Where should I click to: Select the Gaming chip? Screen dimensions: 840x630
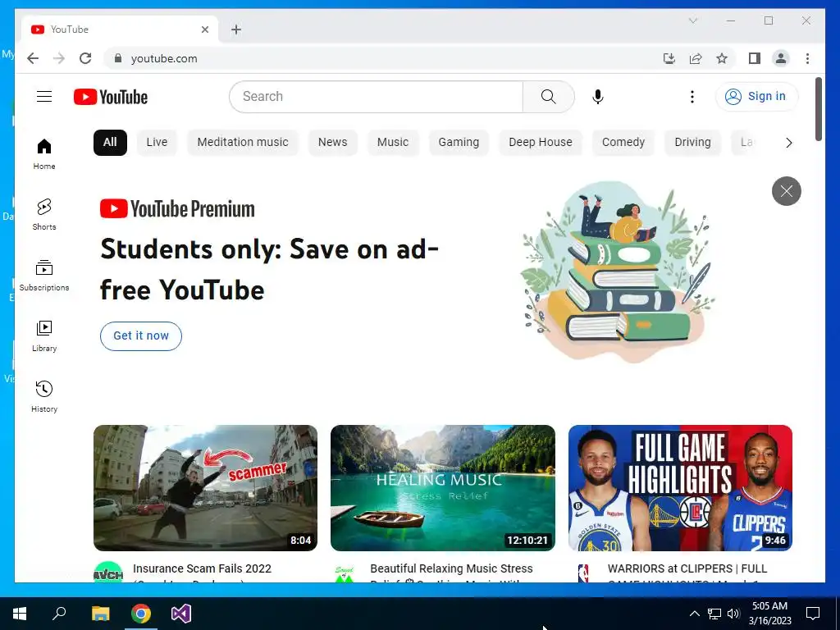pyautogui.click(x=459, y=143)
